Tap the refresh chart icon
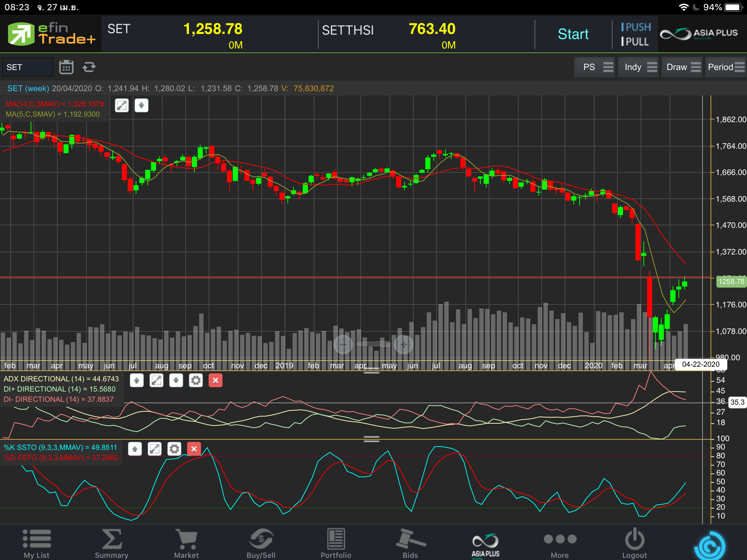The image size is (747, 560). pyautogui.click(x=89, y=67)
